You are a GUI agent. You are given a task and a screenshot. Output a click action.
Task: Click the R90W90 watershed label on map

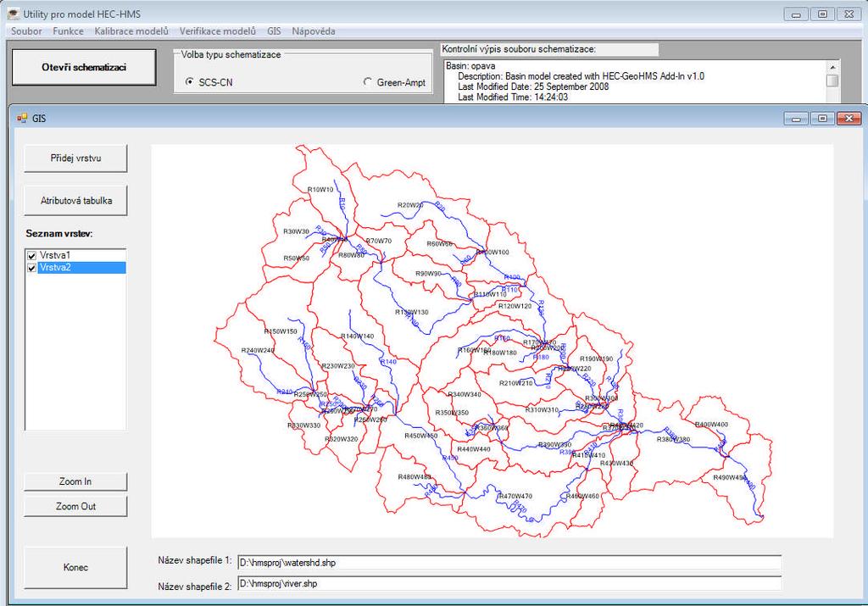coord(428,274)
